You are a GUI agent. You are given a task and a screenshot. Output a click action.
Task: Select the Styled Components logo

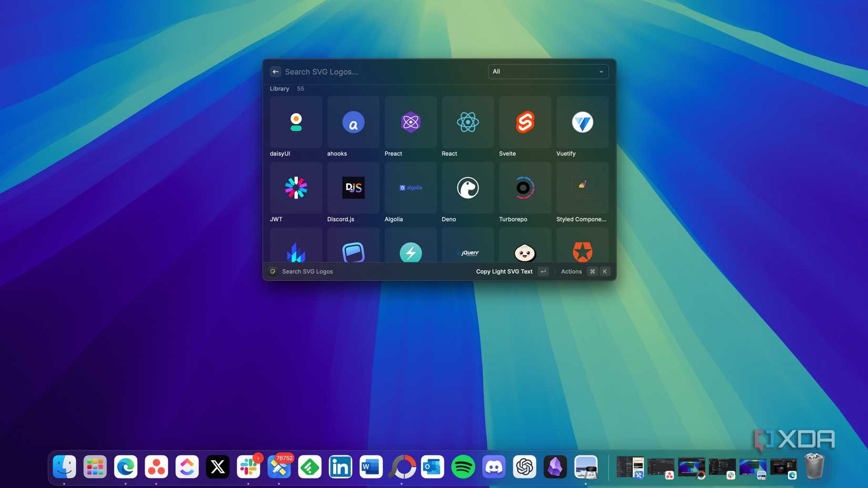(x=581, y=188)
